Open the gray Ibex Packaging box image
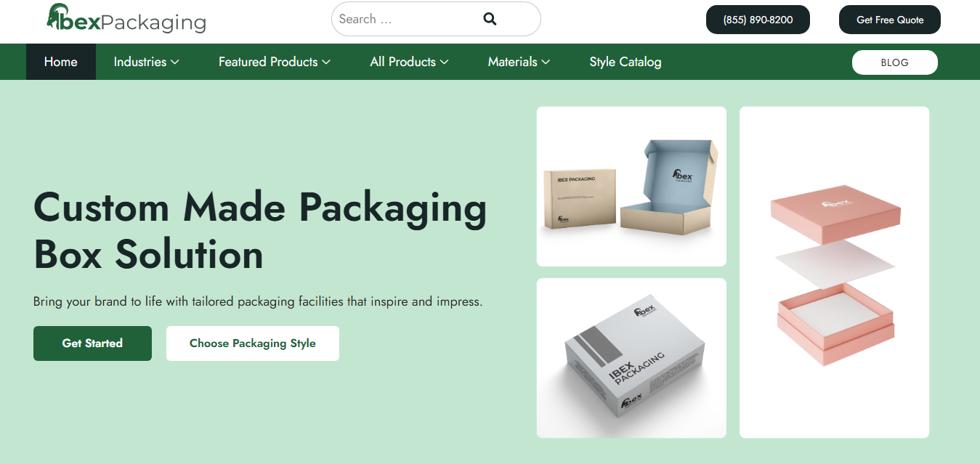980x464 pixels. coord(631,358)
